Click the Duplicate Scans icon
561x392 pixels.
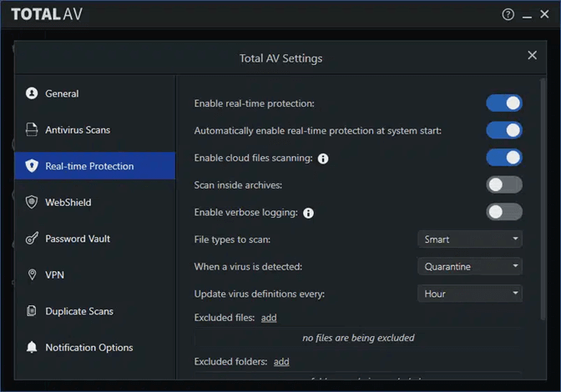click(32, 311)
